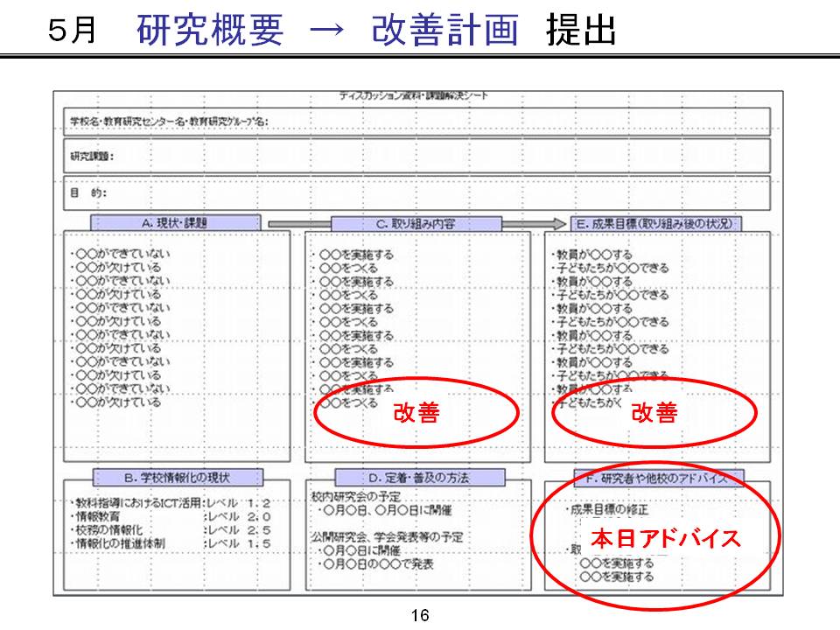The image size is (840, 630).
Task: Click the "C. 取り組み内容" section header
Action: pyautogui.click(x=416, y=224)
